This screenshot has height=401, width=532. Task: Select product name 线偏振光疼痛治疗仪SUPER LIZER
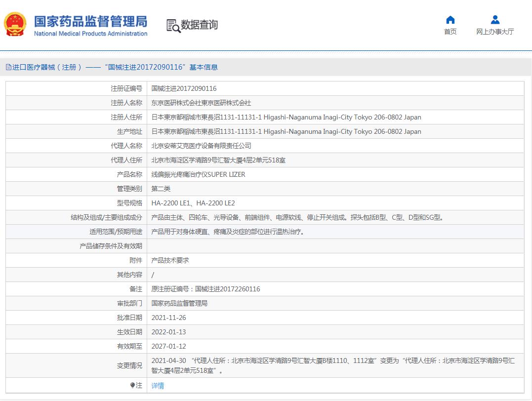coord(198,174)
